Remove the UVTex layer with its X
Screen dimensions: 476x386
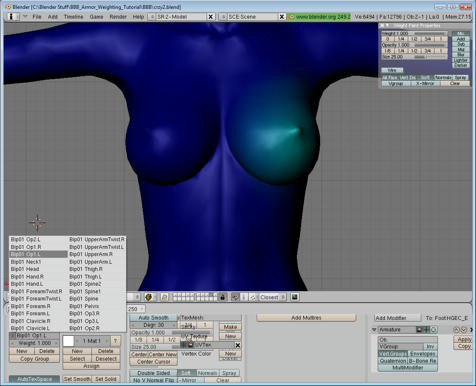pyautogui.click(x=238, y=345)
